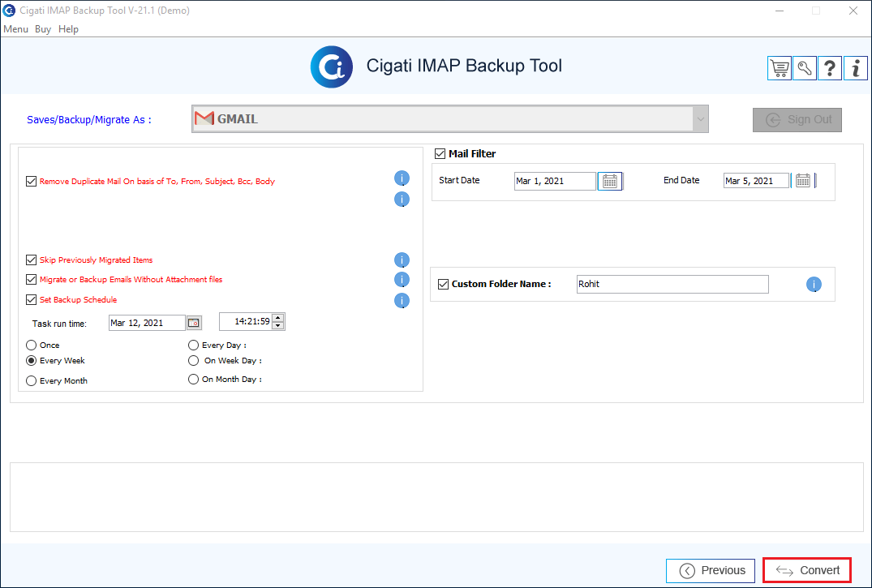Click the 'Cigati IMAP Backup Tool' heading
This screenshot has height=588, width=872.
click(x=464, y=66)
